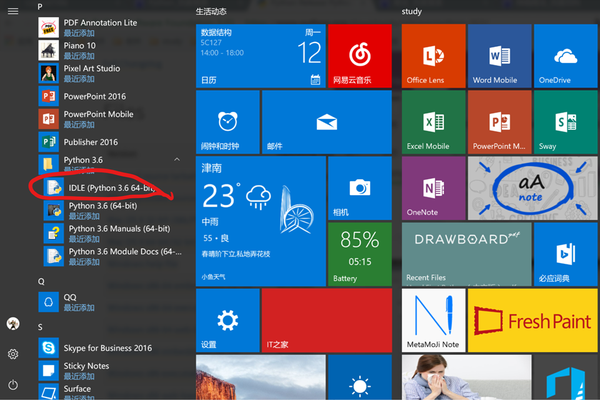Launch PowerPoint 2016
This screenshot has width=600, height=400.
(x=111, y=96)
